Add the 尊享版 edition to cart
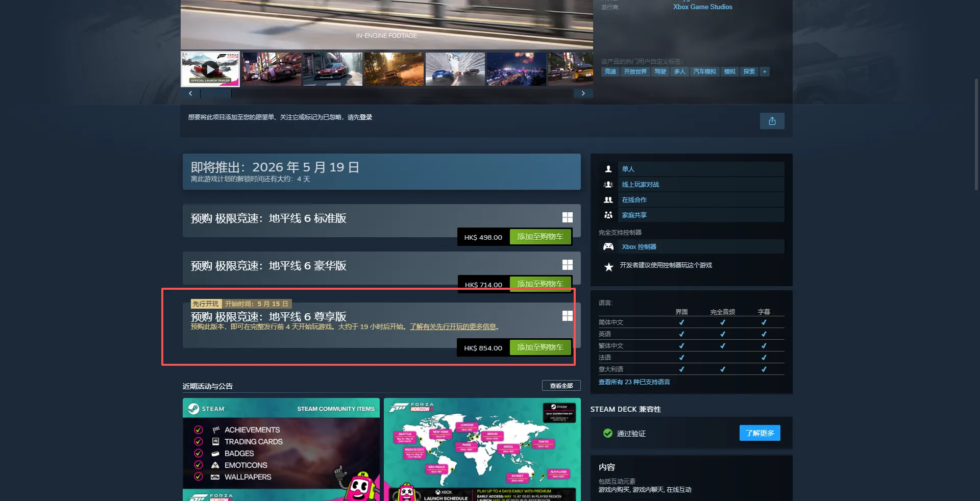 coord(540,347)
